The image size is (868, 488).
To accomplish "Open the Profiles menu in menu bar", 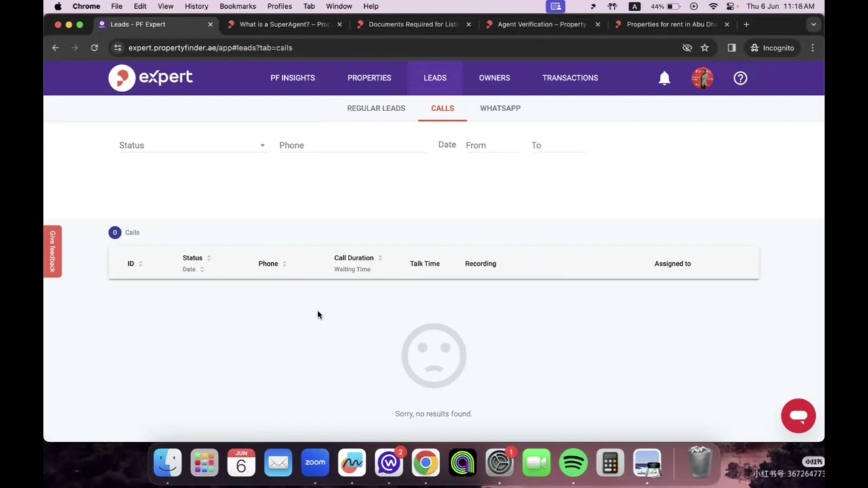I will pos(279,6).
